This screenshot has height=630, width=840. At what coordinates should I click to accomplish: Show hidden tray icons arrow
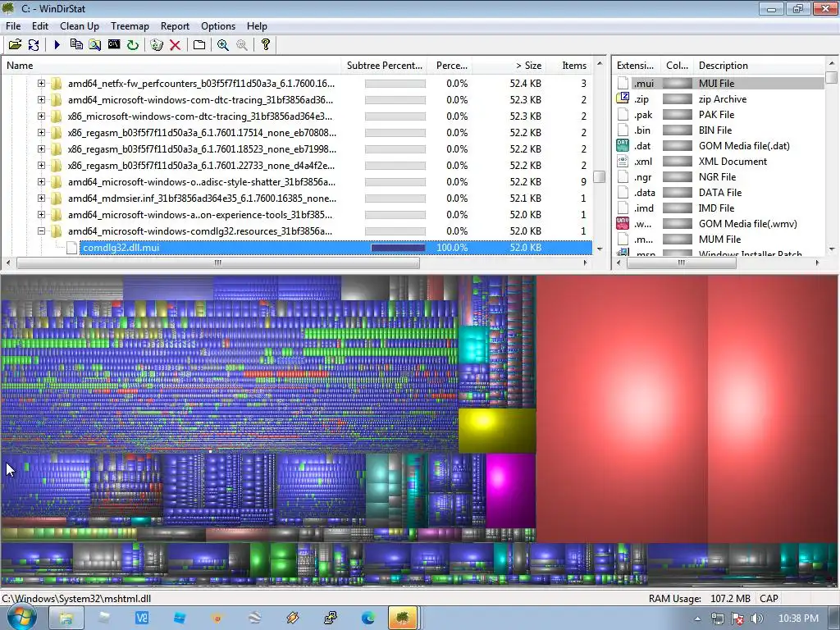697,619
